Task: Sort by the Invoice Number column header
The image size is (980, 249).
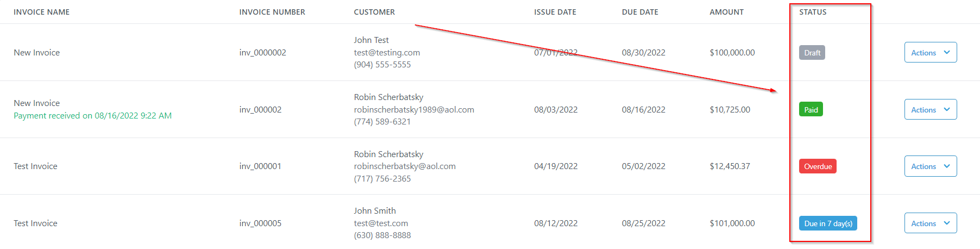Action: 272,12
